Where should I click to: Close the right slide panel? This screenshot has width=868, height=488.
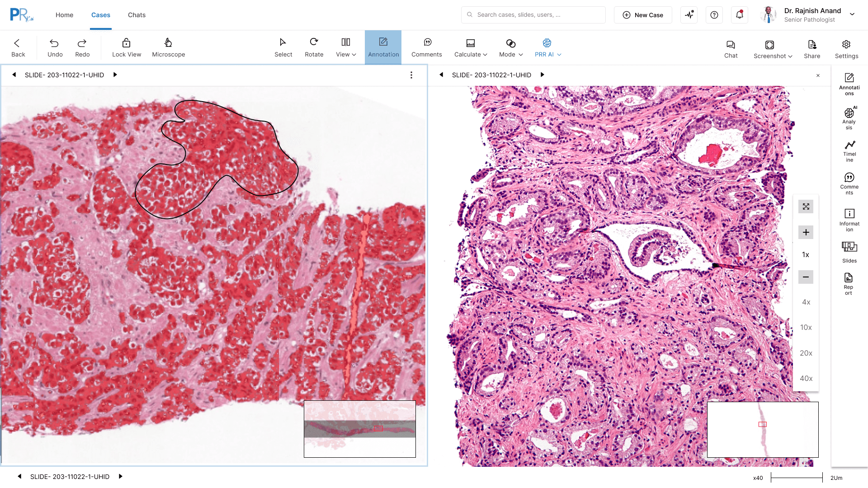click(818, 75)
